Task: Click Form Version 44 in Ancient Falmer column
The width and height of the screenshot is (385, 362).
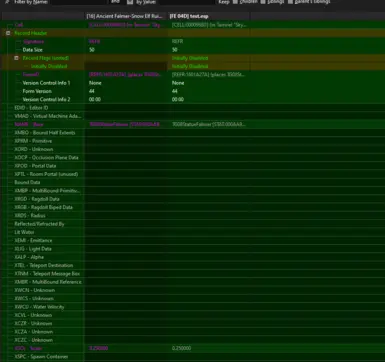Action: [92, 91]
